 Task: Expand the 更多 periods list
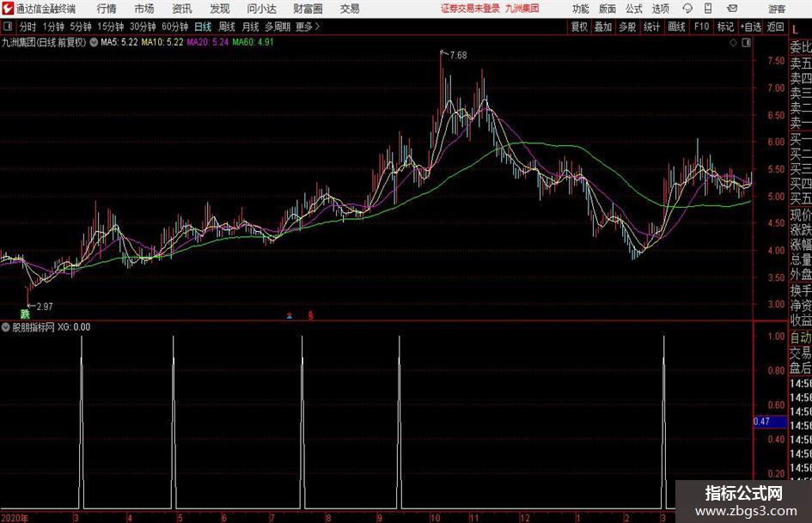tap(308, 27)
